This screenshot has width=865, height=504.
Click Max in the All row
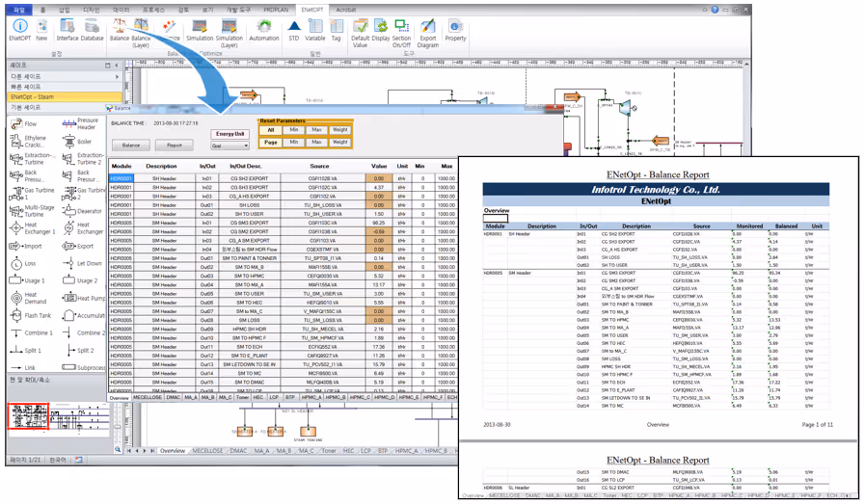point(316,130)
